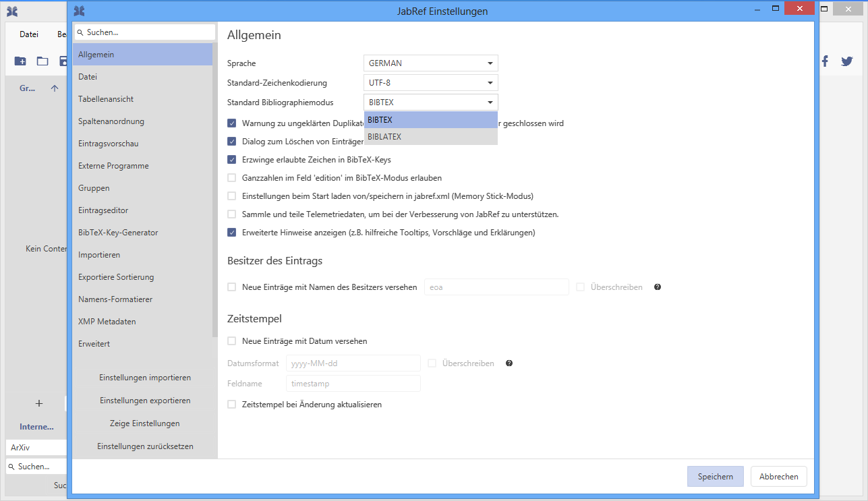Click Einstellungen importieren button
The height and width of the screenshot is (501, 868).
(145, 378)
